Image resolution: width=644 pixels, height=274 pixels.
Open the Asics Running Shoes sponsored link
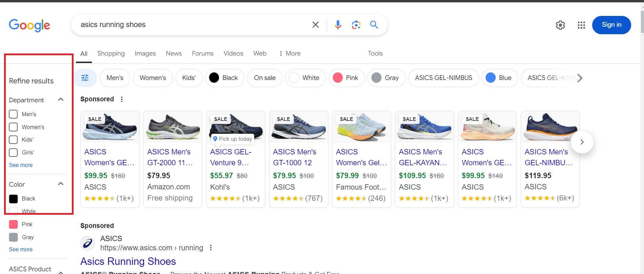coord(128,261)
